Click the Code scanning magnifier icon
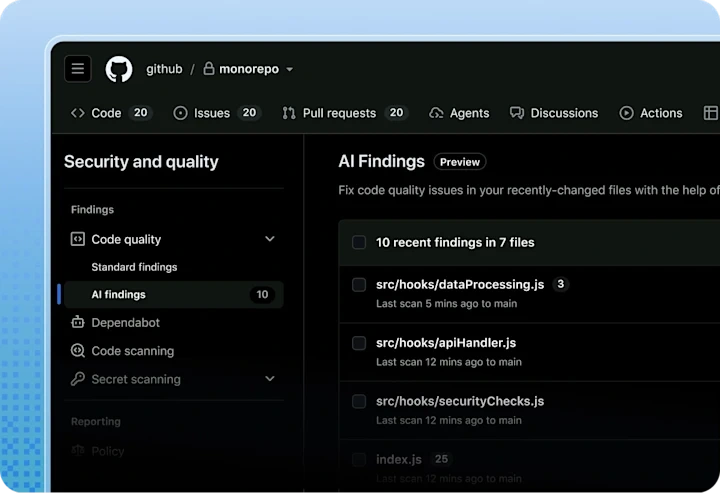This screenshot has width=720, height=493. (78, 351)
